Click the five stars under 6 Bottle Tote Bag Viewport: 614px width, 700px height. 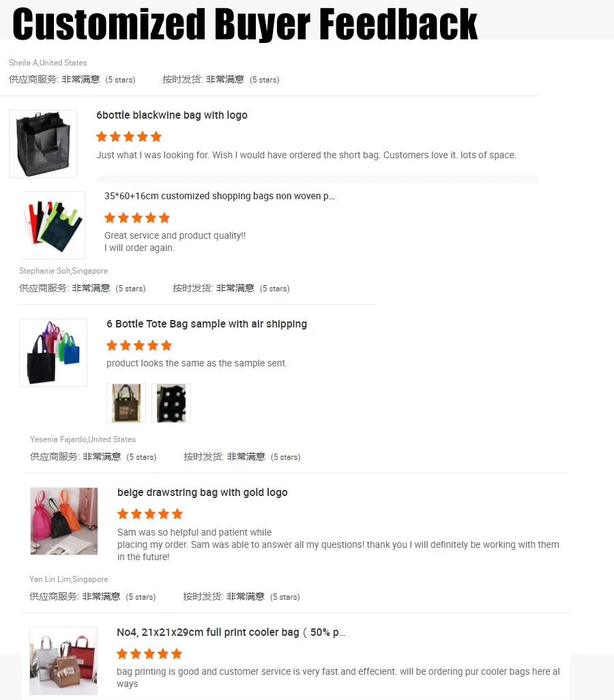tap(139, 345)
